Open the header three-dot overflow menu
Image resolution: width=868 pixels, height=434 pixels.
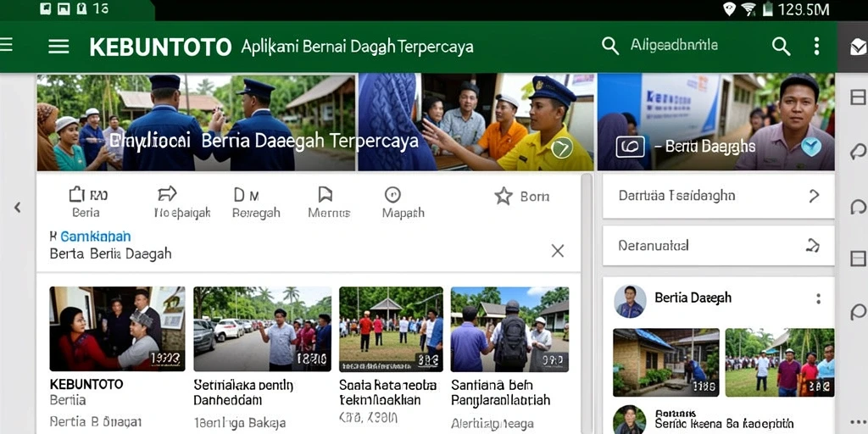coord(816,46)
